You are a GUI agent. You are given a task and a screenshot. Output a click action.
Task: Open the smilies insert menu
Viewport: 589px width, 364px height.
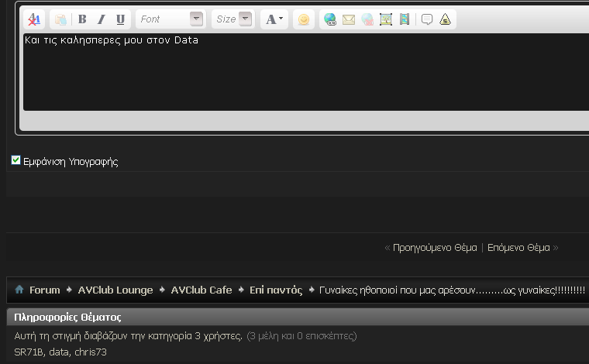304,19
